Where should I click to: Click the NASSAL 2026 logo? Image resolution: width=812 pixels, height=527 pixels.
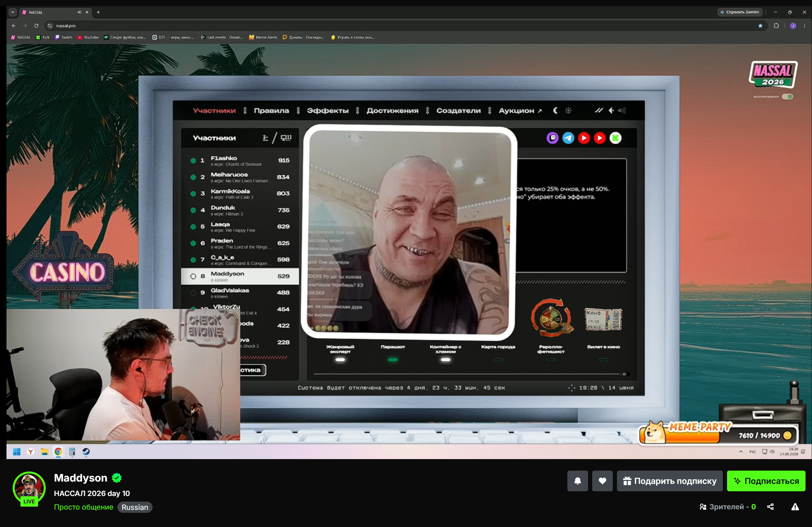(x=773, y=74)
